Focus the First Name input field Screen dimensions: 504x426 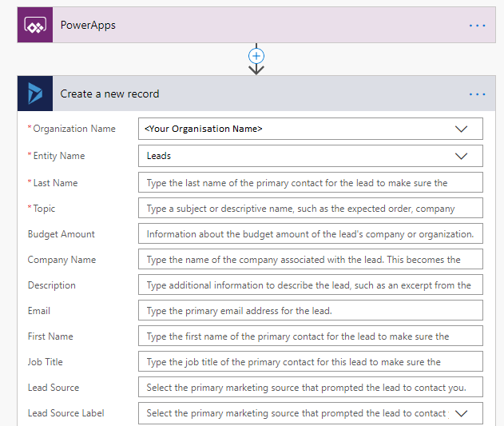[311, 336]
